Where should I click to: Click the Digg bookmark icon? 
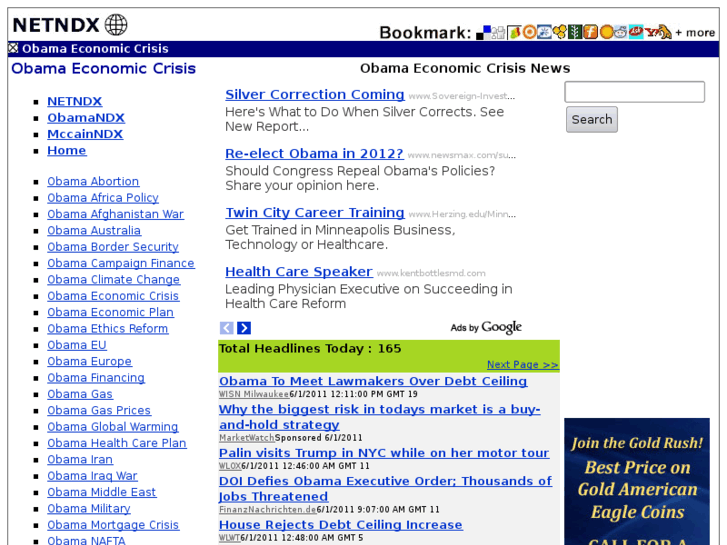coord(498,32)
